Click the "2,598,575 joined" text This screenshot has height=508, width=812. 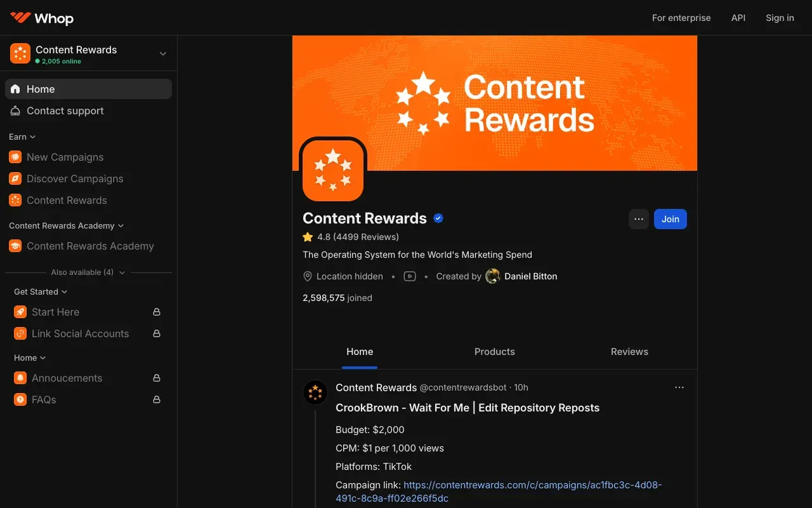(x=337, y=298)
